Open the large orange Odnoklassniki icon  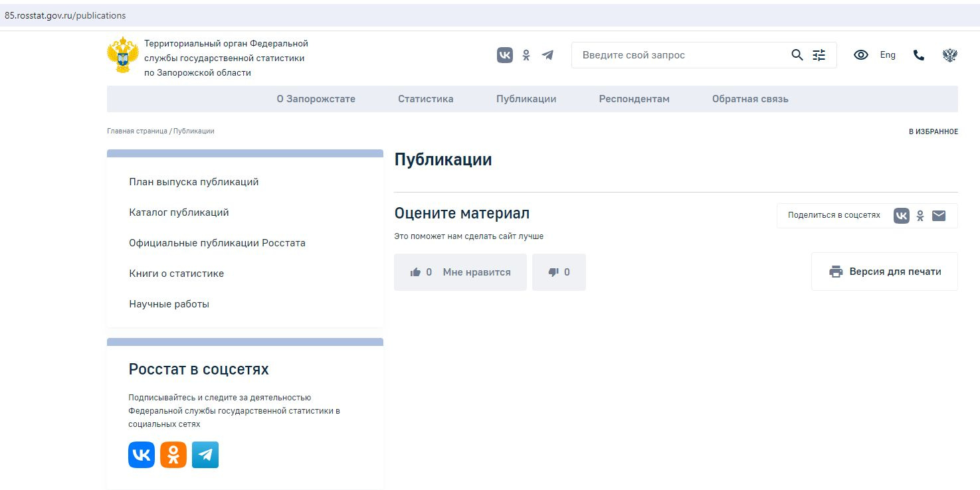[173, 455]
